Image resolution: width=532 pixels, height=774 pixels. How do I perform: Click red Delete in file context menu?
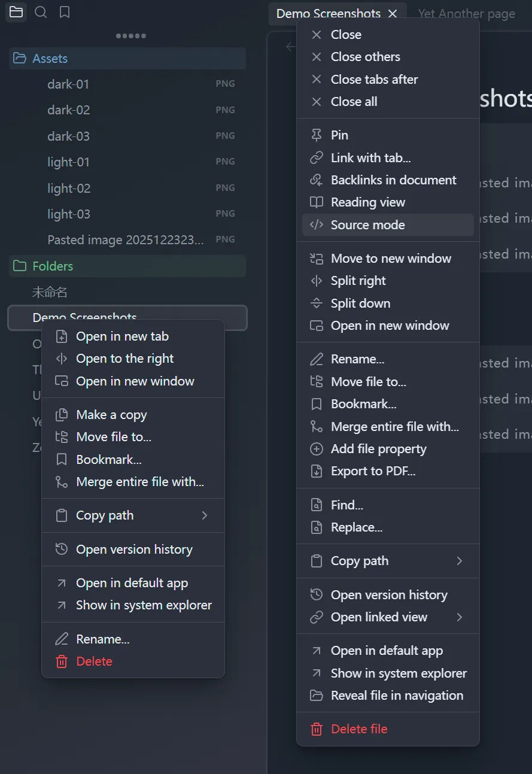tap(94, 661)
